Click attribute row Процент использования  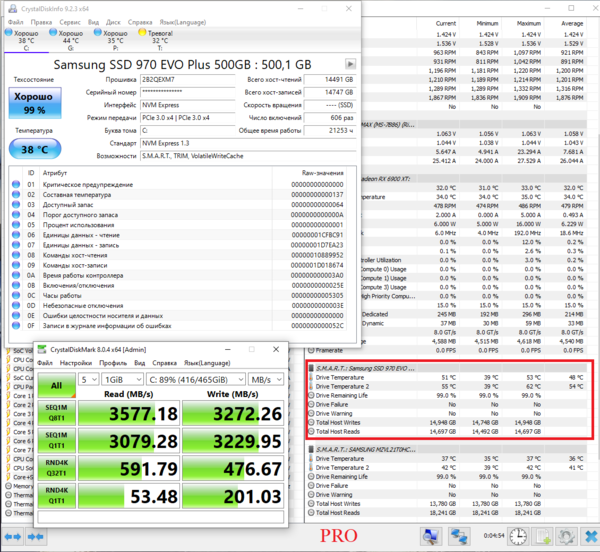coord(178,225)
